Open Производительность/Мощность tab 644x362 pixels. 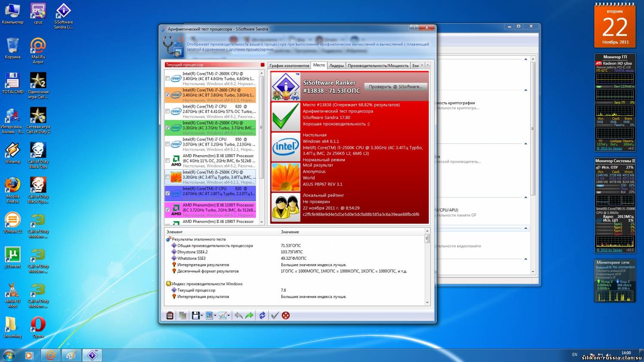coord(378,66)
